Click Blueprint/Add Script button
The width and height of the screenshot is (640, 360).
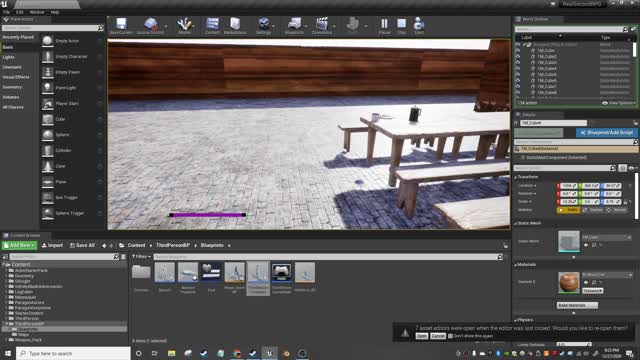tap(607, 133)
